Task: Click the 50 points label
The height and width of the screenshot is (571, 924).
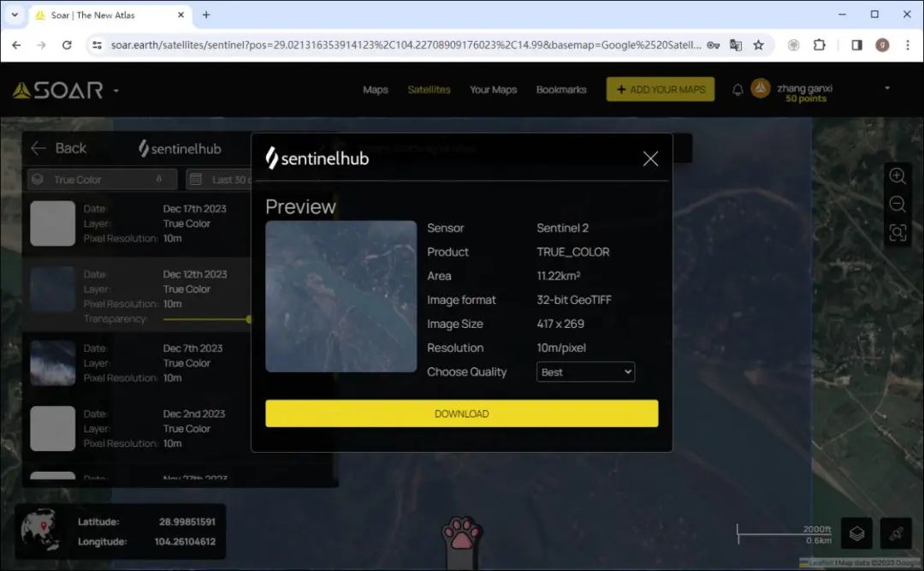Action: [806, 98]
